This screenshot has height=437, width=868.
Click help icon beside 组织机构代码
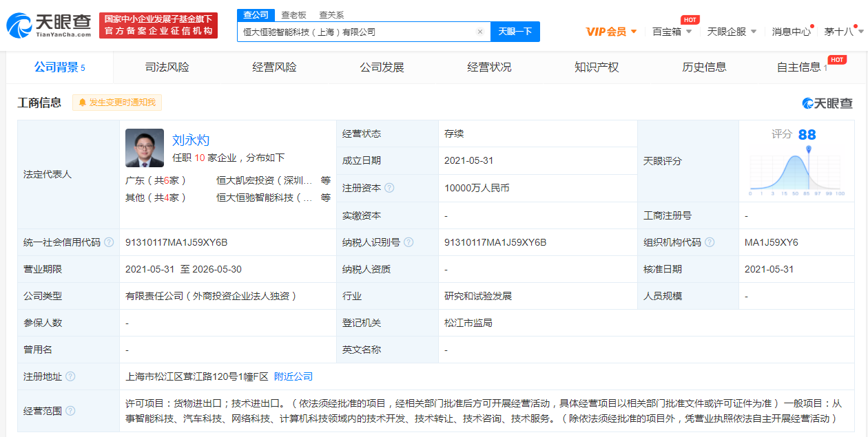click(x=710, y=242)
